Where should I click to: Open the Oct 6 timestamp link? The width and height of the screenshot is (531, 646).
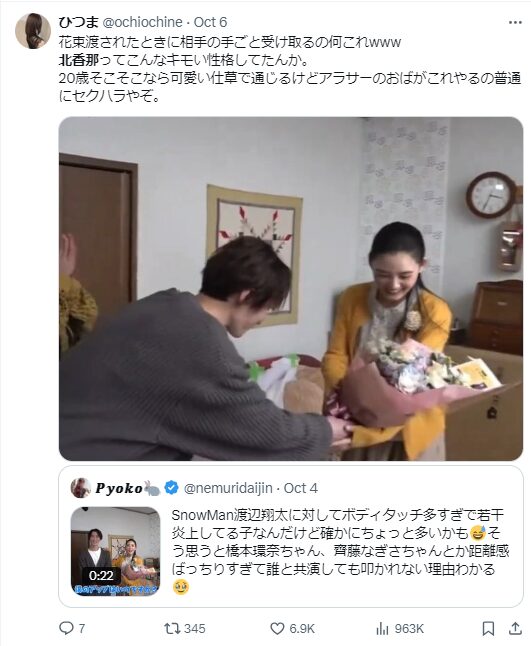(x=210, y=22)
